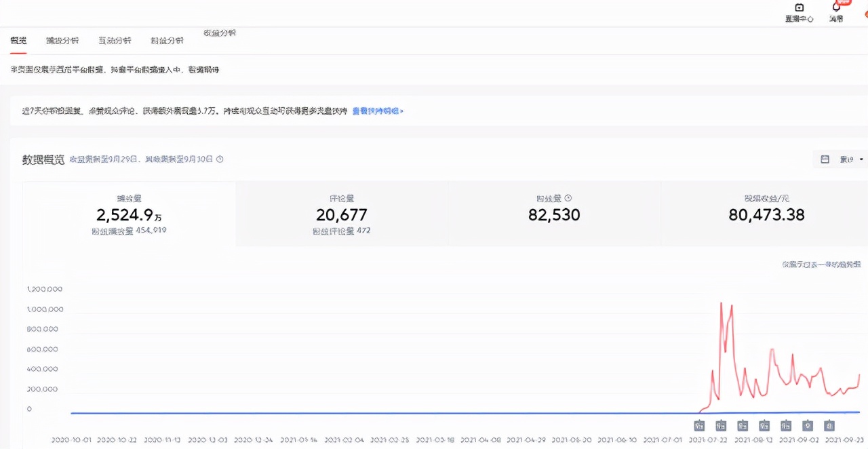Switch to the 粉丝分析 tab

pos(166,41)
